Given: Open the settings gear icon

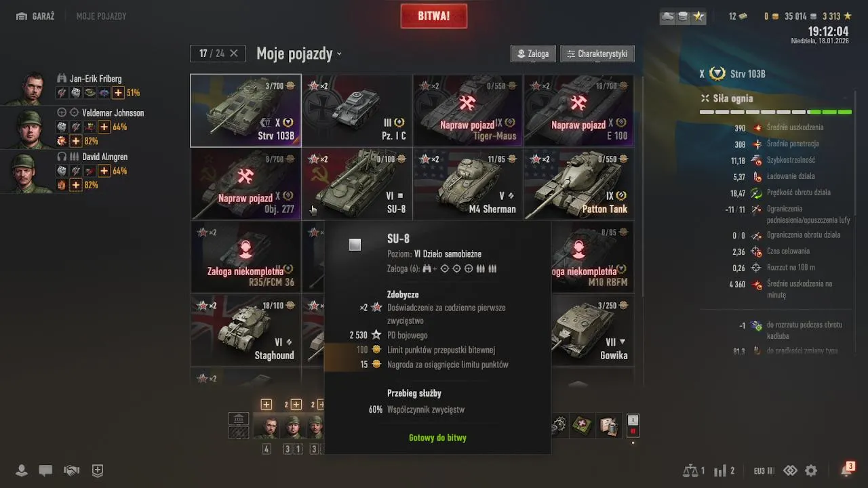Looking at the screenshot, I should coord(811,470).
